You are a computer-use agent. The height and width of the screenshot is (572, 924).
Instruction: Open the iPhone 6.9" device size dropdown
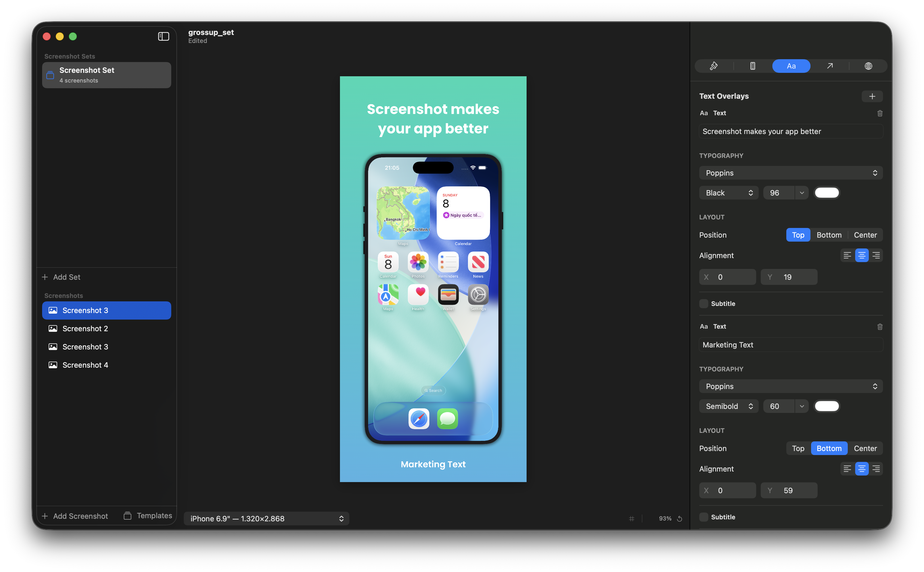[x=267, y=519]
